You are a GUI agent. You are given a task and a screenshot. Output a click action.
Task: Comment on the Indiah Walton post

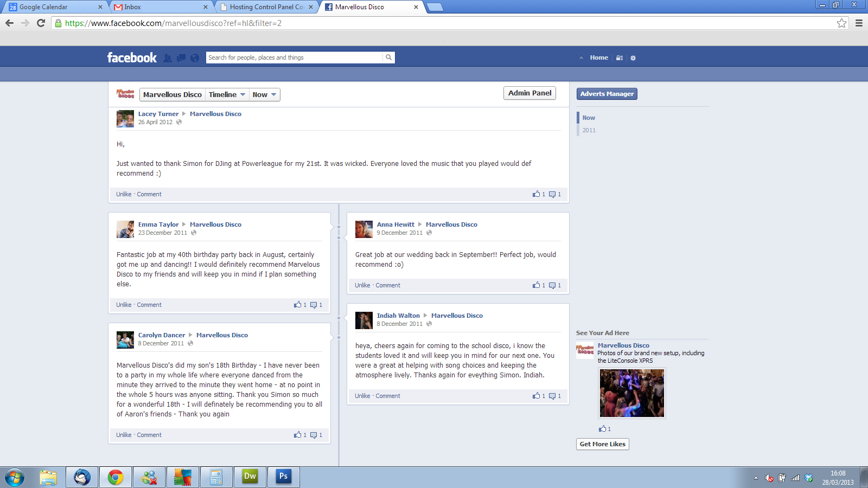[388, 396]
